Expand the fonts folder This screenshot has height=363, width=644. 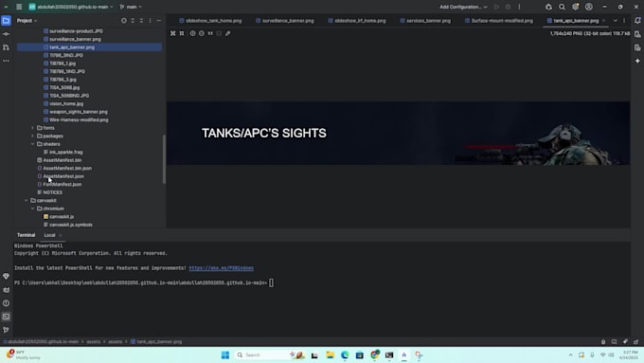(x=33, y=128)
